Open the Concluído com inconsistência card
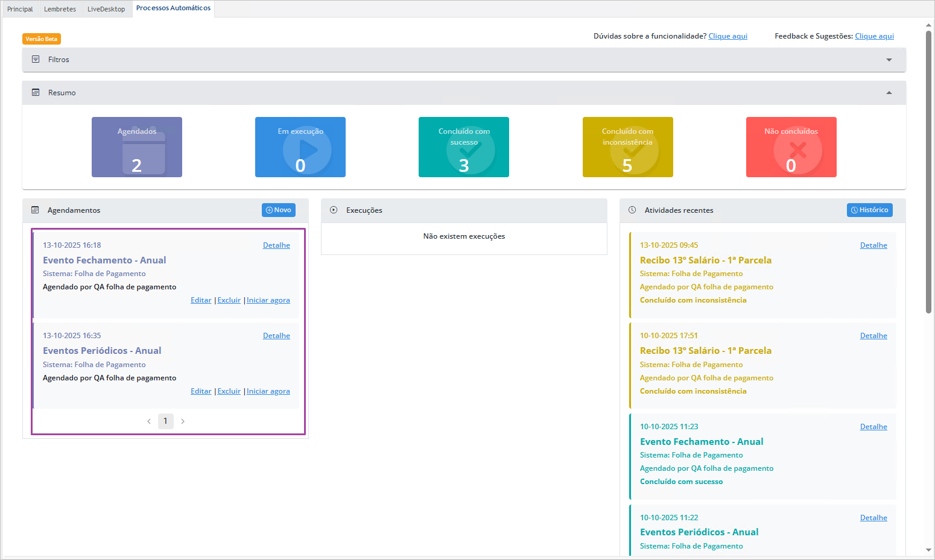 (627, 147)
